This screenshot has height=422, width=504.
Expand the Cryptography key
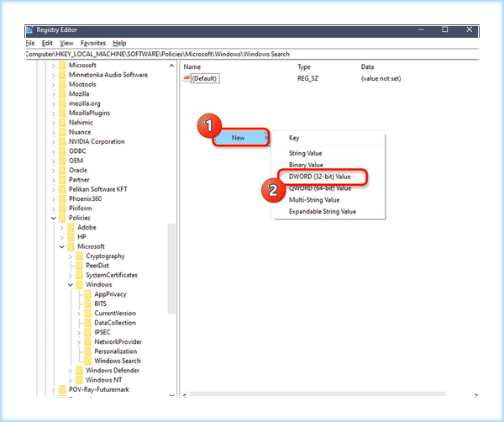(x=71, y=256)
